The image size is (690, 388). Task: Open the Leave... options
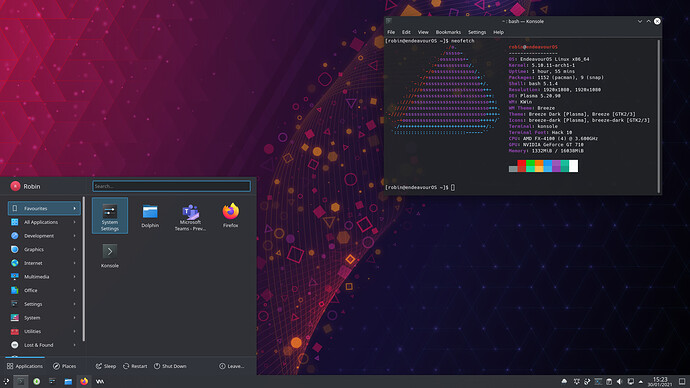click(231, 366)
